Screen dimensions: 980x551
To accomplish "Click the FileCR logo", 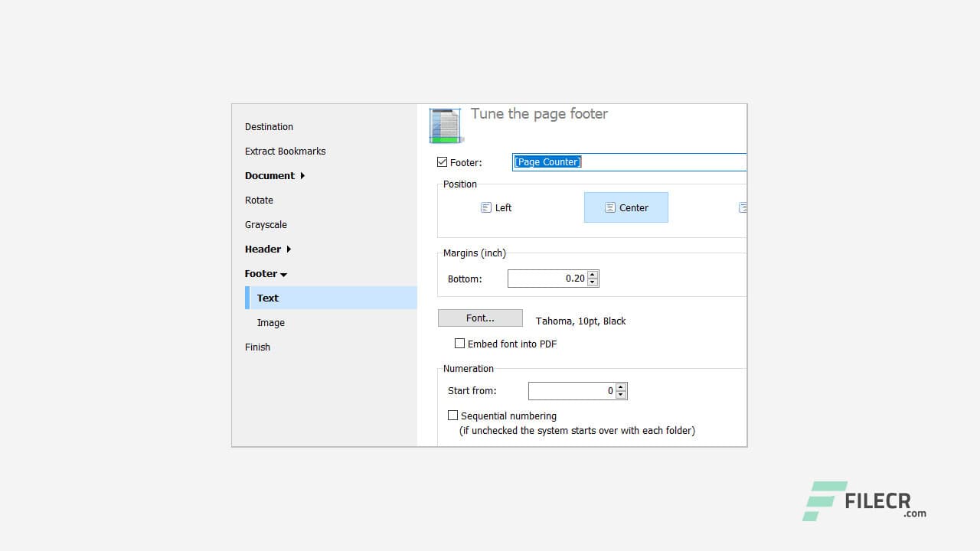I will pyautogui.click(x=863, y=503).
